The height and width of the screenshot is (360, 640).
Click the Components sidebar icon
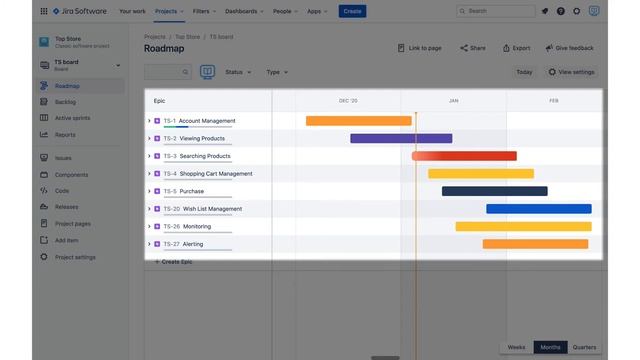click(x=44, y=174)
